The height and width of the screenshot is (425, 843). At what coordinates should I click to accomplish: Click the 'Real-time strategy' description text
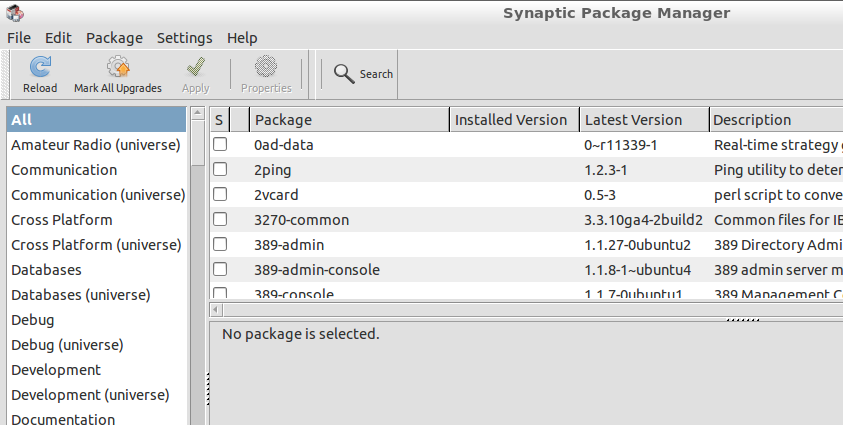(778, 145)
